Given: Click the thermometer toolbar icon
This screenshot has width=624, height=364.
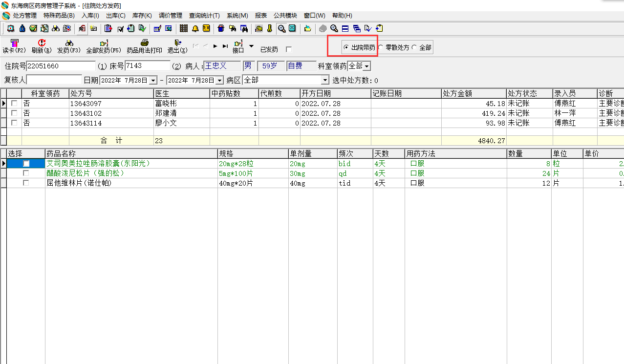Looking at the screenshot, I should pos(269,28).
